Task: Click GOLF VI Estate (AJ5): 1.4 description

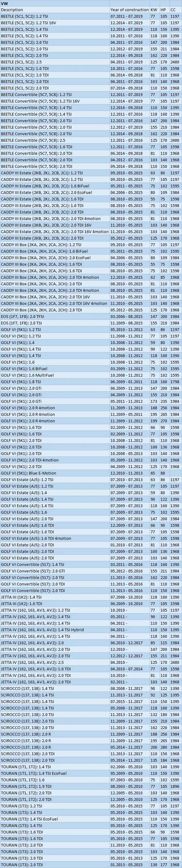Action: [24, 493]
